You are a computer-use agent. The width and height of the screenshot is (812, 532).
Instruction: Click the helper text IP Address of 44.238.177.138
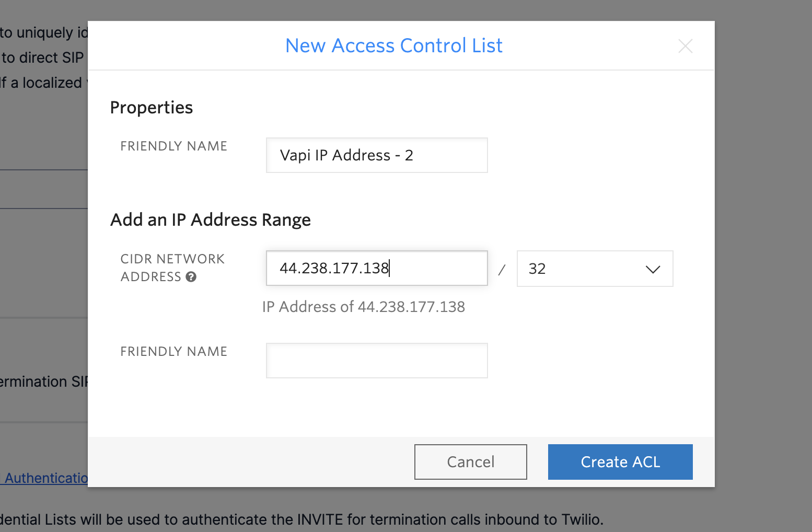point(364,307)
